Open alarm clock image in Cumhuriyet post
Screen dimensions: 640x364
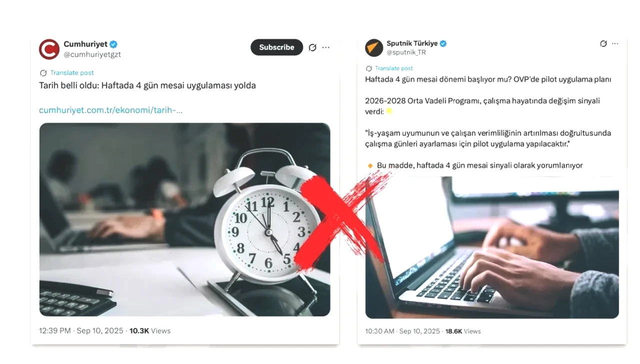(x=184, y=219)
